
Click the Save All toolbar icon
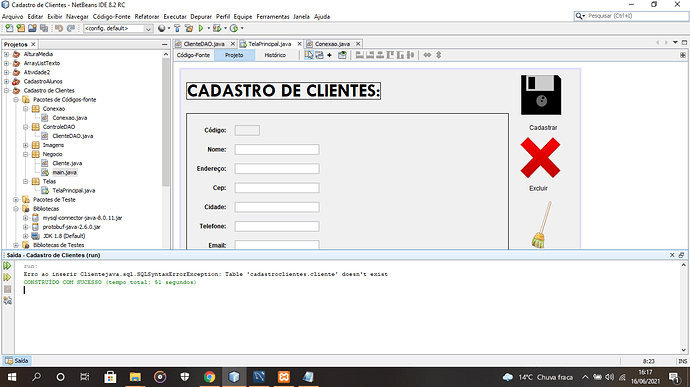click(x=44, y=28)
